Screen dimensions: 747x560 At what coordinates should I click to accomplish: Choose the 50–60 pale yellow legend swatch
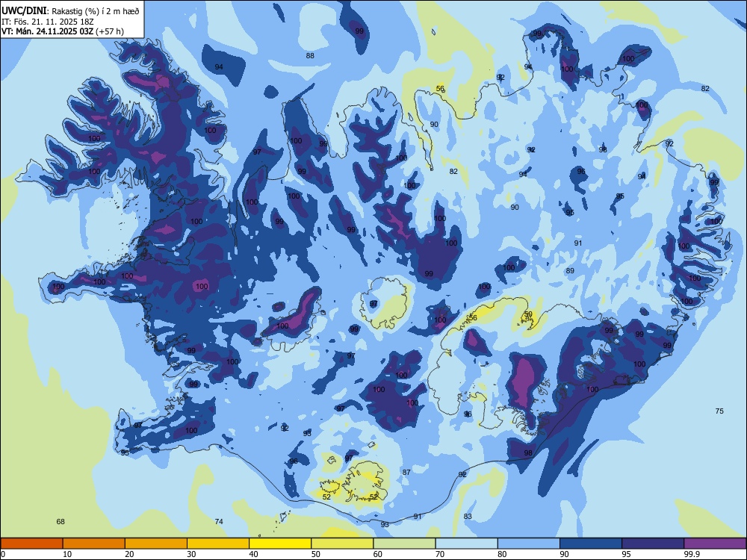click(342, 544)
